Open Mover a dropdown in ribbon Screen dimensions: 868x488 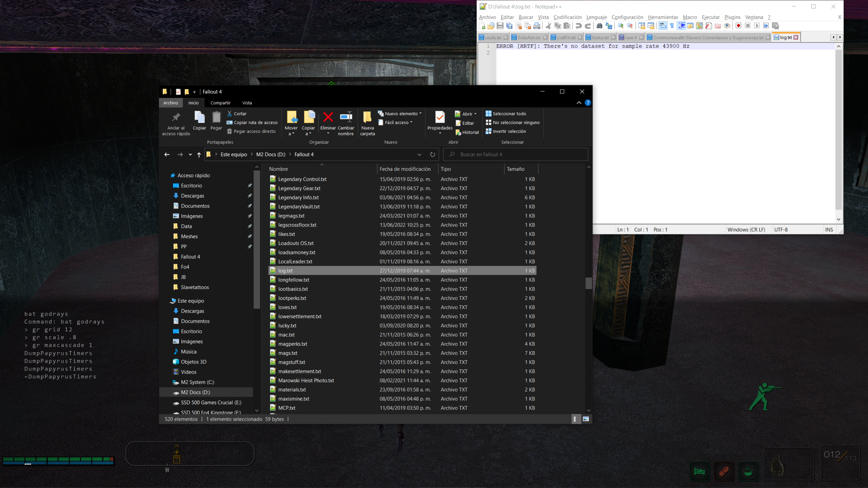pyautogui.click(x=291, y=131)
